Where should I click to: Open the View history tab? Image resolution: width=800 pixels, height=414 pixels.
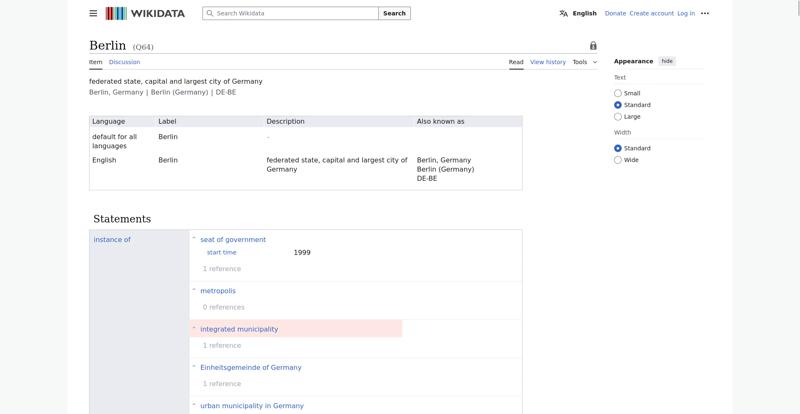548,62
